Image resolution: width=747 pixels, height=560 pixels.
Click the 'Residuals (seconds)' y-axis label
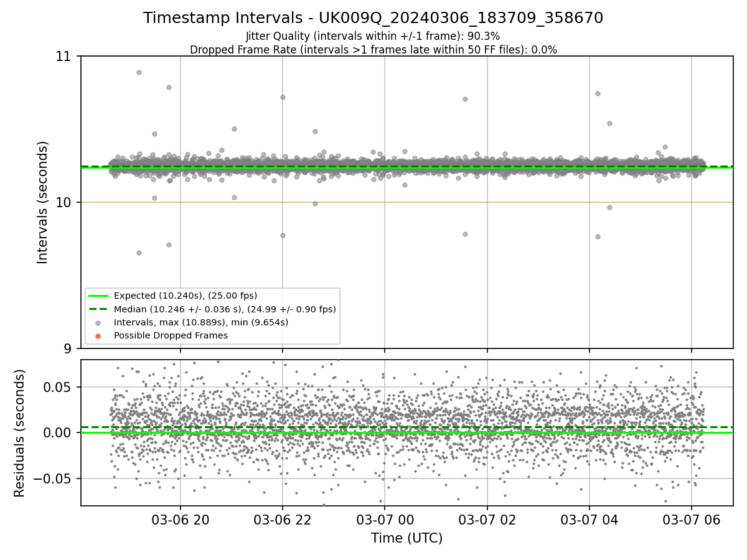pos(20,433)
